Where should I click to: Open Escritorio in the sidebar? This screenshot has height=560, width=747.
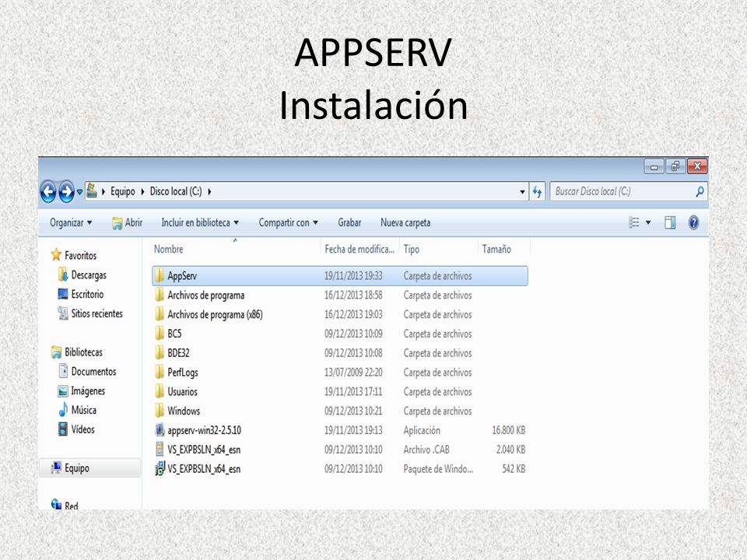[x=87, y=294]
